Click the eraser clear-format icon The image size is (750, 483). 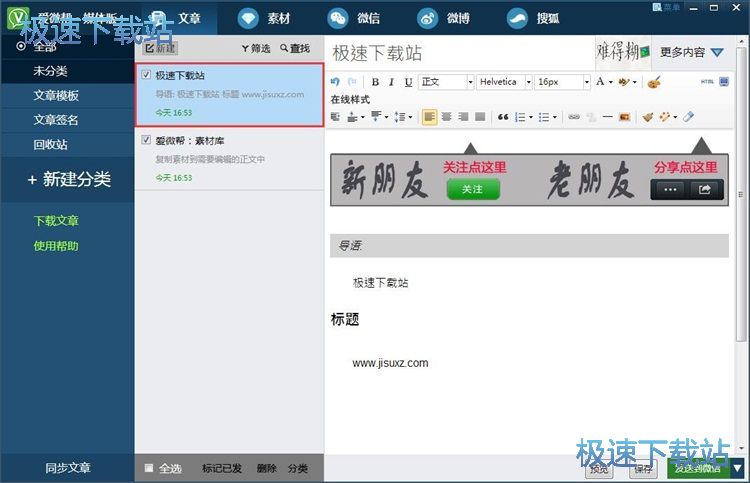(x=688, y=117)
